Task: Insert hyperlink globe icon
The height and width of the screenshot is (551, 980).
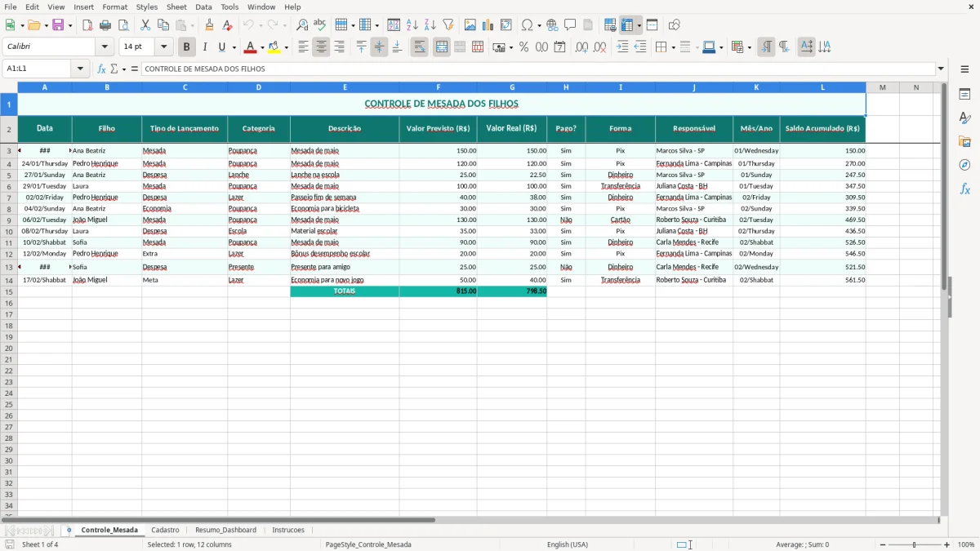Action: coord(552,25)
